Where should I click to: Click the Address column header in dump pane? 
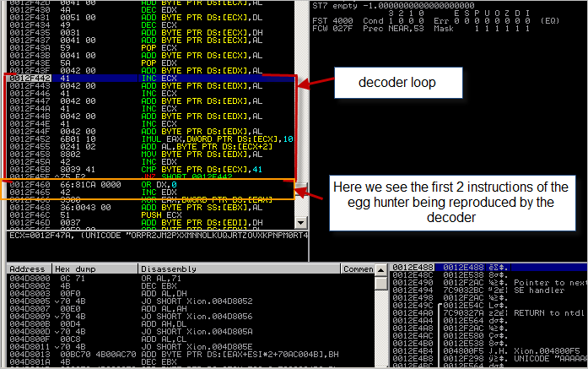click(x=24, y=269)
